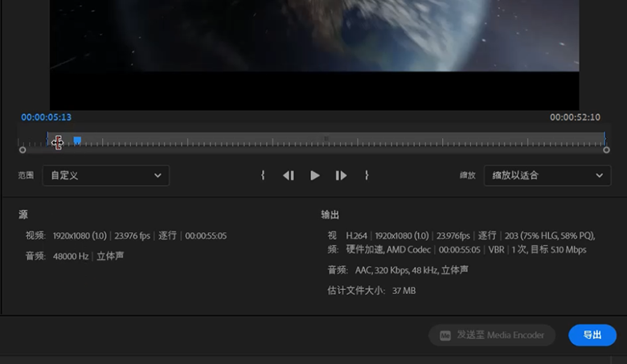
Task: Click 发送至 Media Encoder button
Action: pyautogui.click(x=492, y=335)
